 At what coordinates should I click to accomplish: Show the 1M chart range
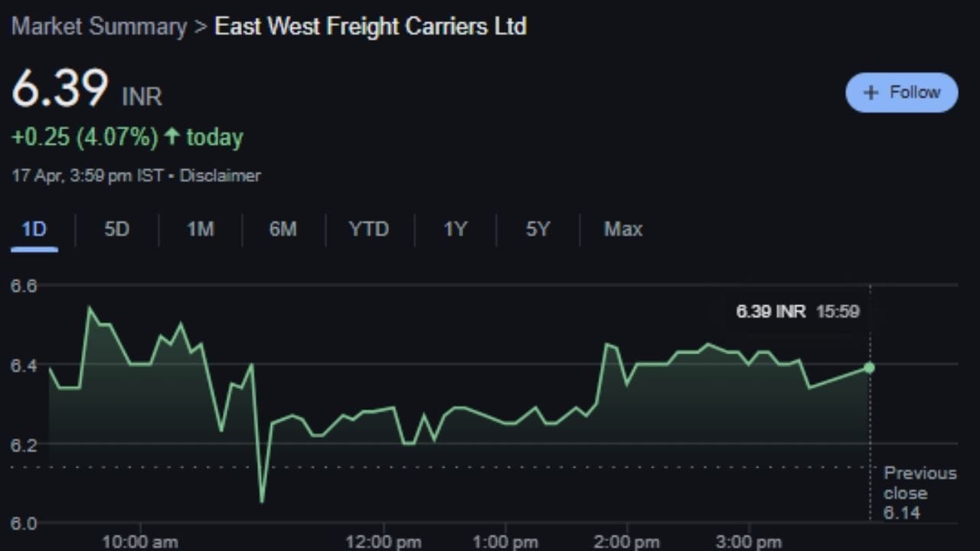(x=200, y=229)
